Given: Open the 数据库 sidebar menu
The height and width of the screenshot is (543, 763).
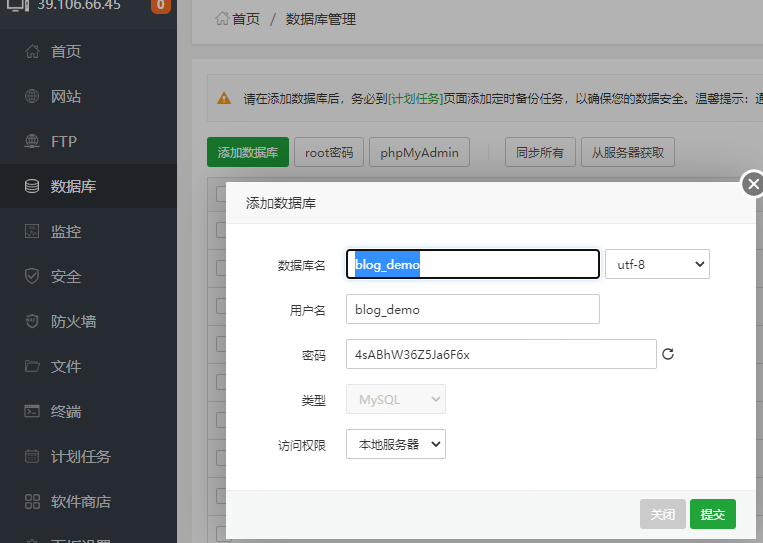Looking at the screenshot, I should click(x=88, y=186).
